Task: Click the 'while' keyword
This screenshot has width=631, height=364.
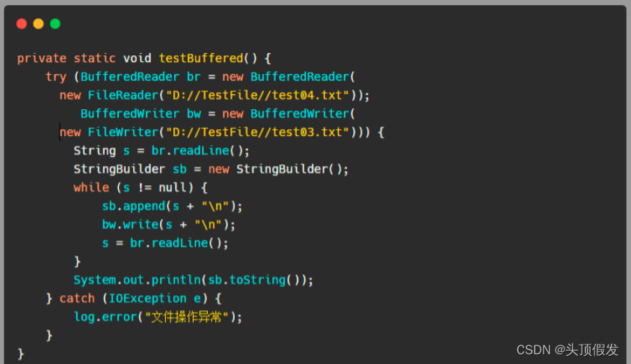Action: tap(91, 188)
